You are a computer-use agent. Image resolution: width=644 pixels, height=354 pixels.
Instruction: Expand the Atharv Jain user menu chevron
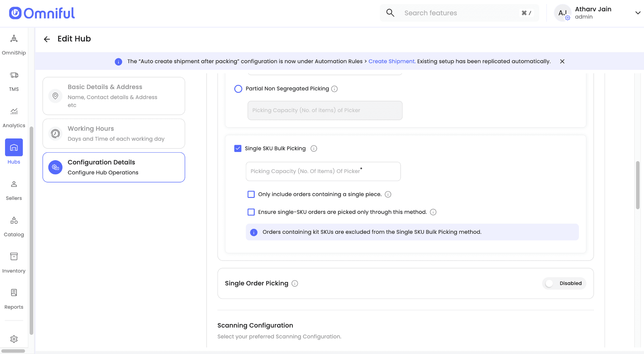click(x=638, y=13)
